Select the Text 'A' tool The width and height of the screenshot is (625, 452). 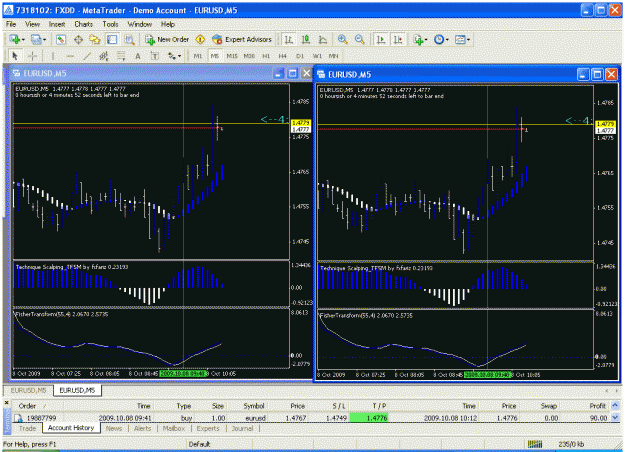tap(138, 56)
